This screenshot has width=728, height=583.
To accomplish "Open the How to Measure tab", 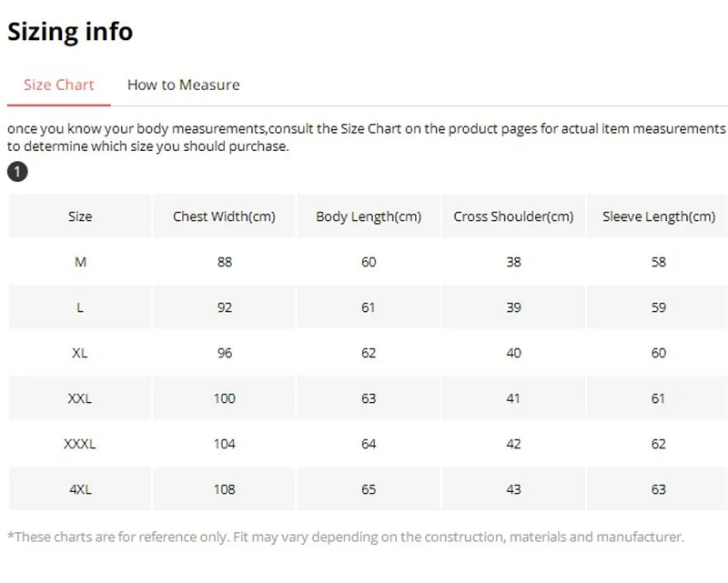I will coord(184,85).
